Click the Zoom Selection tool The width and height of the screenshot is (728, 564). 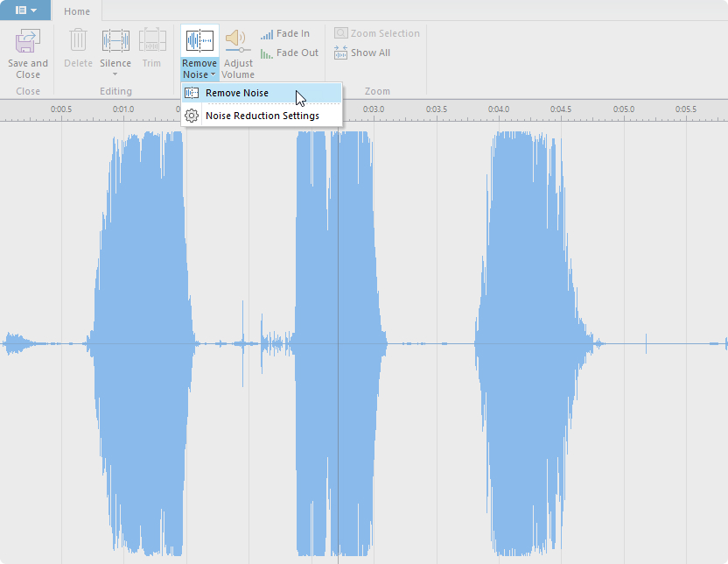(x=376, y=33)
